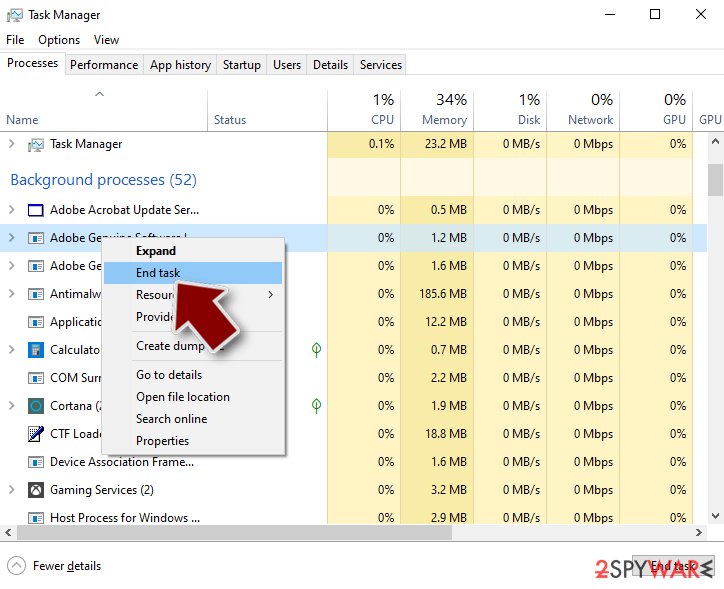Click the highlighted Adobe Genuine Software process icon
The height and width of the screenshot is (589, 724).
click(x=36, y=238)
